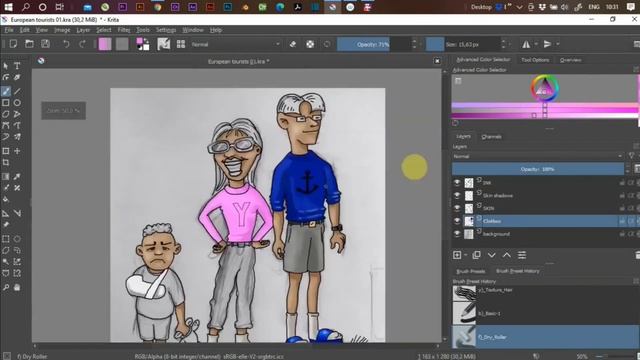Switch to the Channels tab
Screen dimensions: 640x360
tap(491, 137)
